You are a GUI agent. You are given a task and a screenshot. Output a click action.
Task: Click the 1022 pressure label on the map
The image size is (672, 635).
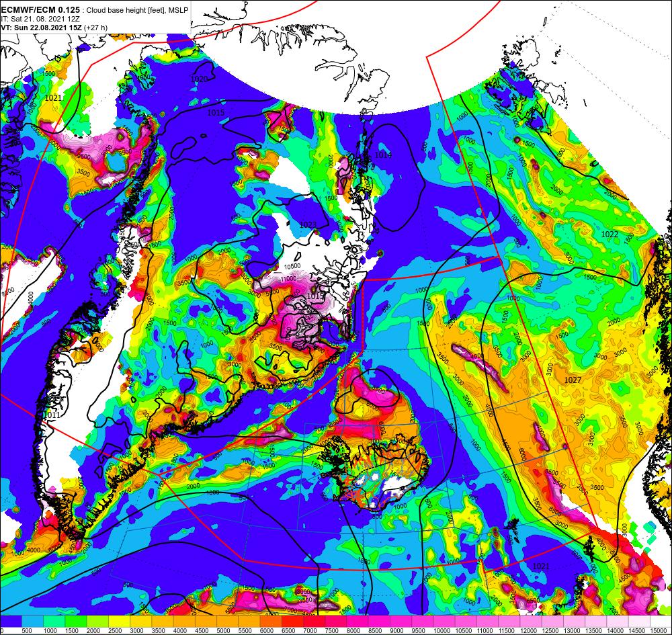(x=610, y=234)
